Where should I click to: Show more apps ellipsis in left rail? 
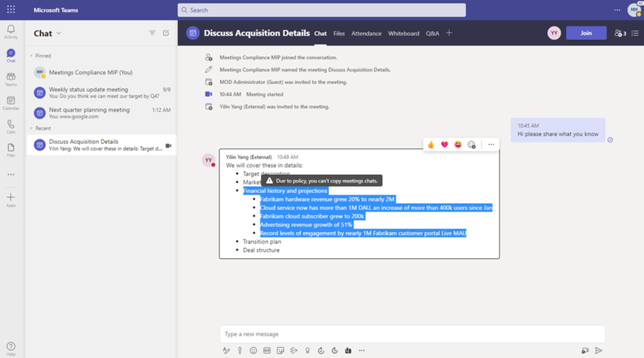tap(11, 174)
